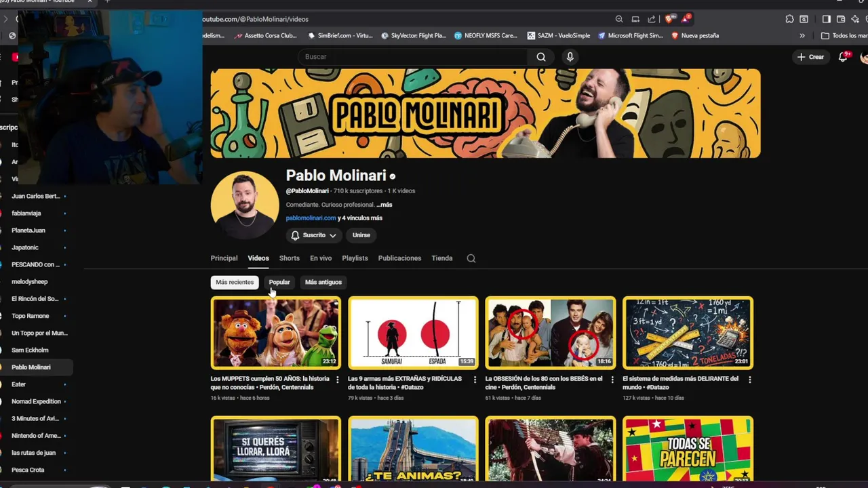Open Todos los marcadores folder
Image resolution: width=868 pixels, height=488 pixels.
(x=844, y=35)
